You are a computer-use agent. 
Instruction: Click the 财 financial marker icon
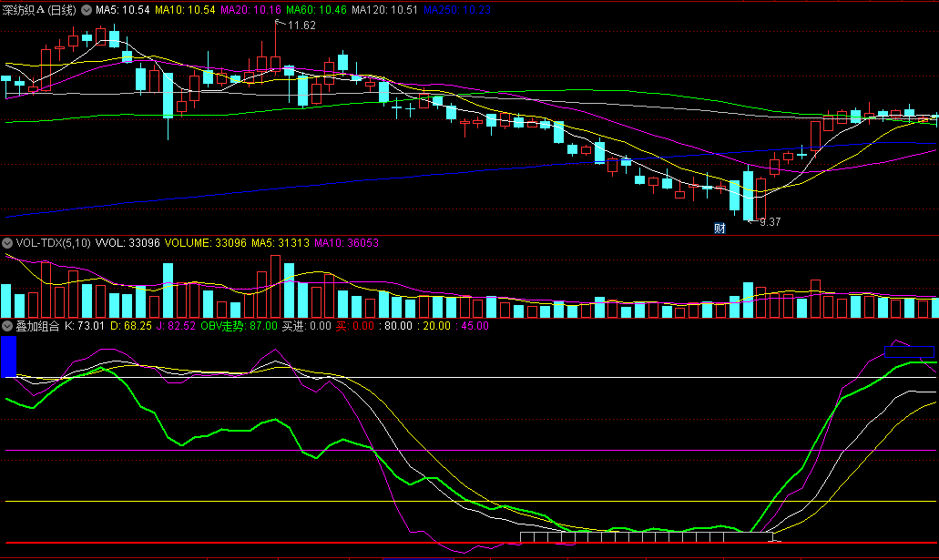click(x=720, y=229)
